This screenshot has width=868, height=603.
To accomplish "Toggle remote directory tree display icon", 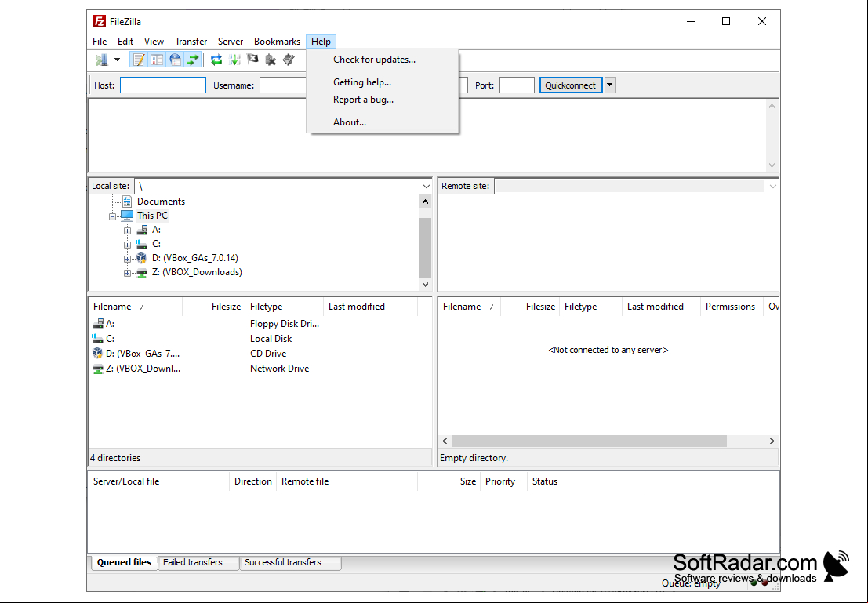I will [x=175, y=60].
